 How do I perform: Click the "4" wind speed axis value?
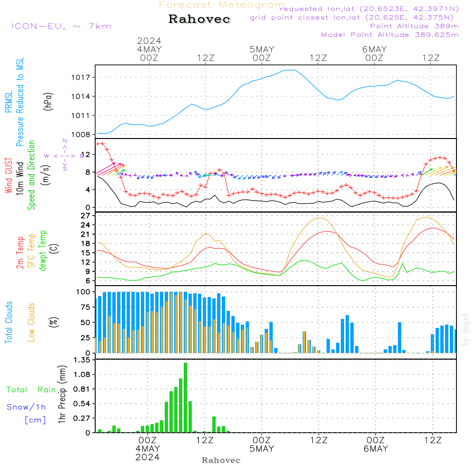88,190
